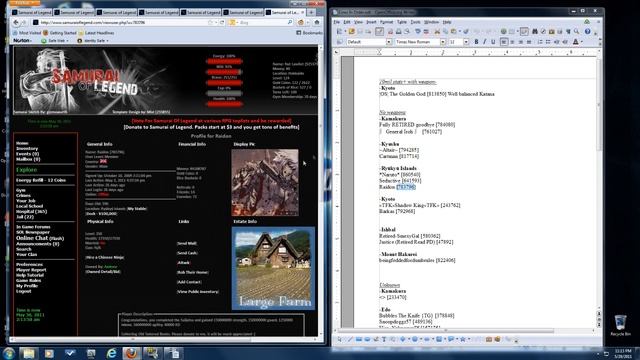Screen dimensions: 640x360
Task: Open the Font Color dropdown arrow
Action: pyautogui.click(x=582, y=42)
